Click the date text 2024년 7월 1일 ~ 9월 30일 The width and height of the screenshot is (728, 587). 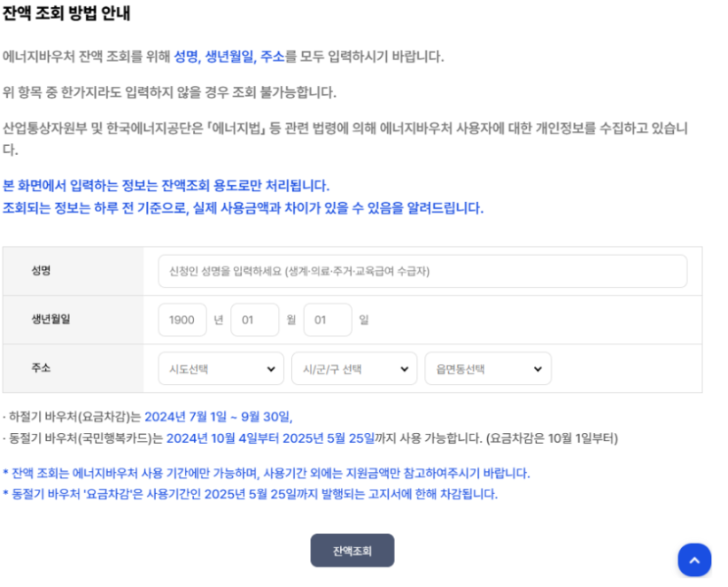point(218,417)
